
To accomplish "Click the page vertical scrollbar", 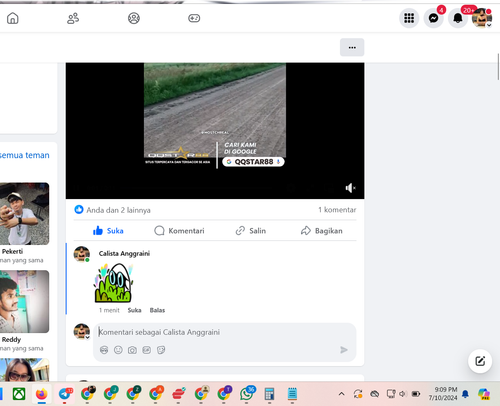I will [x=498, y=67].
